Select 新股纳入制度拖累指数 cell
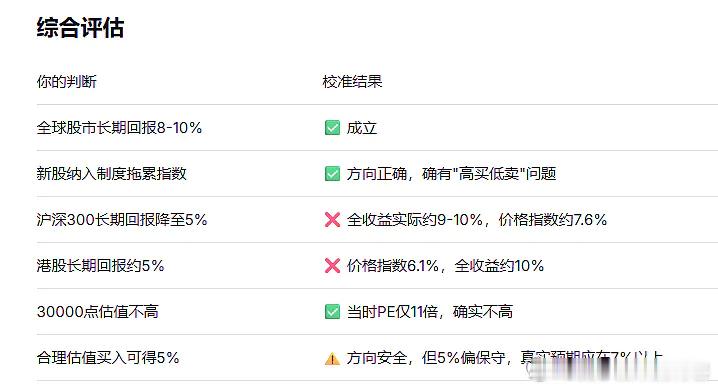 pyautogui.click(x=112, y=174)
